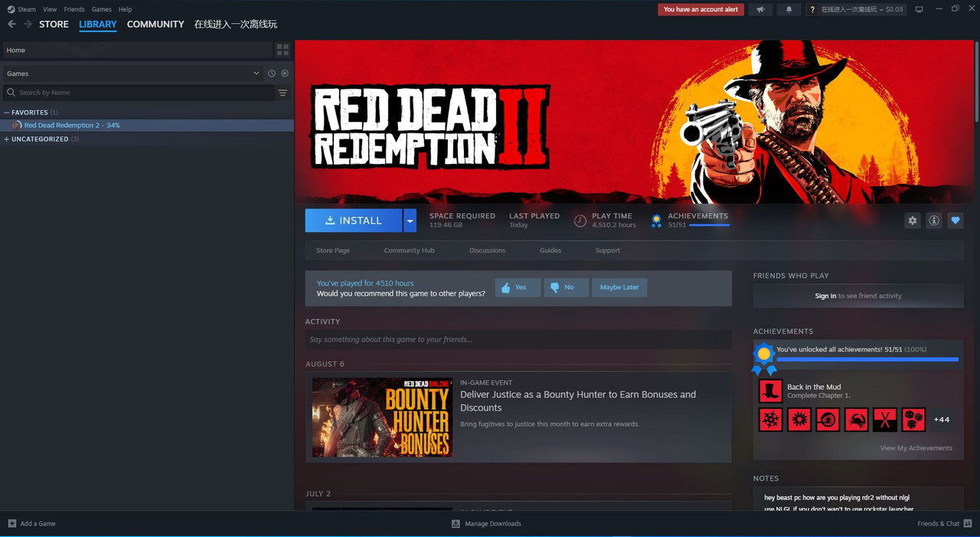The width and height of the screenshot is (980, 537).
Task: Open View My Achievements link
Action: point(916,448)
